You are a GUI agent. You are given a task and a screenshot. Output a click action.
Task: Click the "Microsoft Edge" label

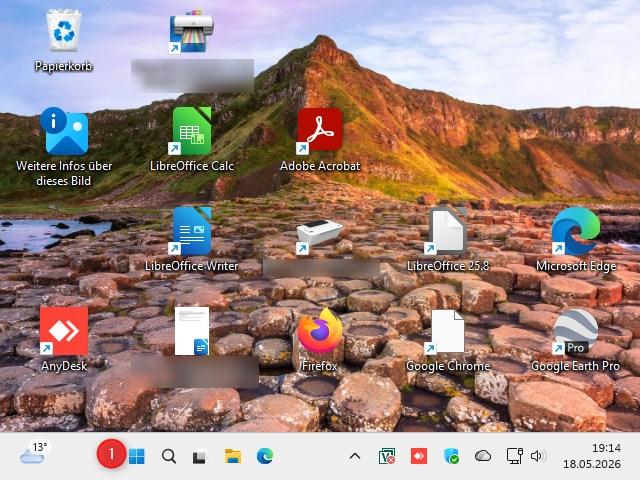coord(576,266)
